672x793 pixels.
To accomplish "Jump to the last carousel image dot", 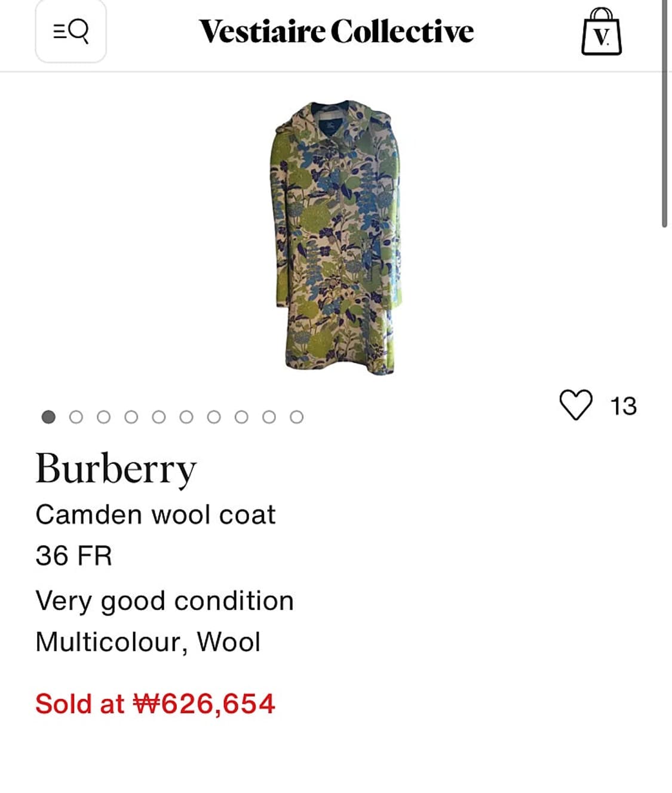I will coord(296,417).
